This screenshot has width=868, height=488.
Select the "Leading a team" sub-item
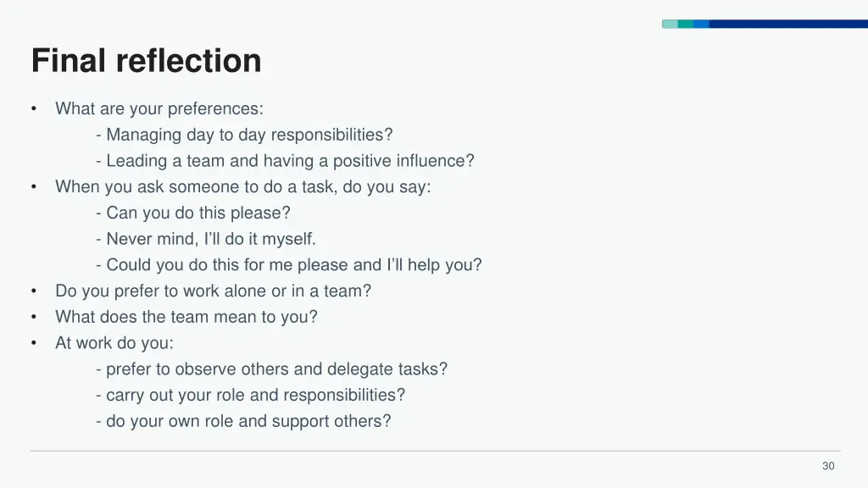click(285, 160)
